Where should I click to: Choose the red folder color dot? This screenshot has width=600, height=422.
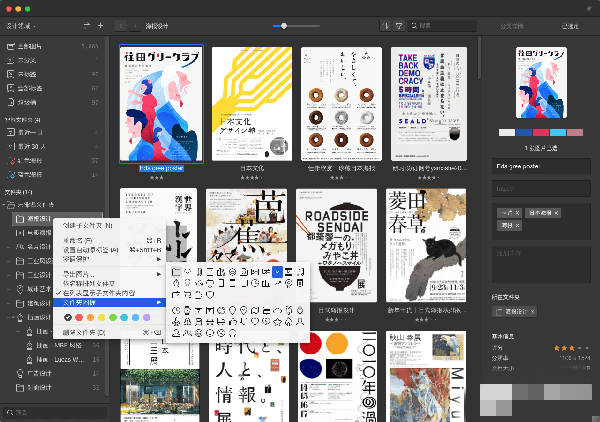[79, 317]
